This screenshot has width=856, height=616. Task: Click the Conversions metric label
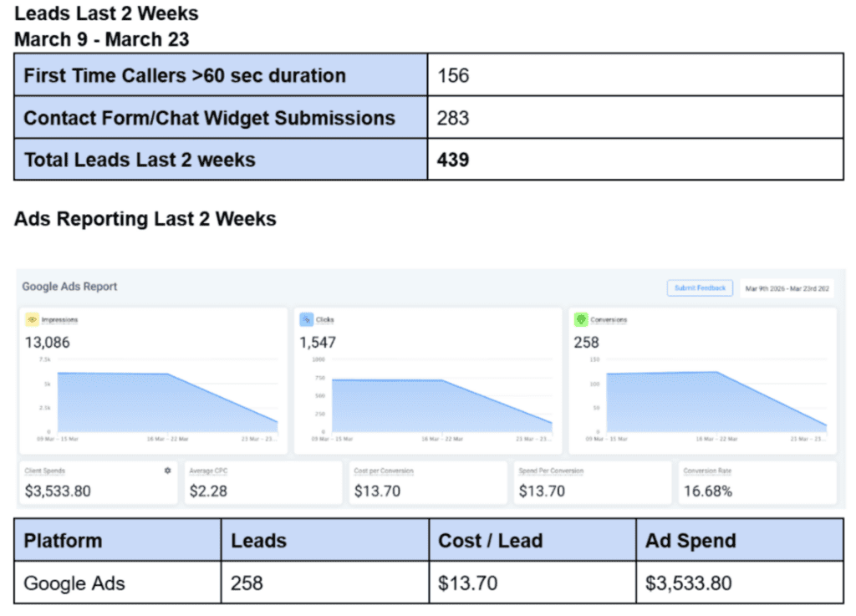click(x=609, y=320)
